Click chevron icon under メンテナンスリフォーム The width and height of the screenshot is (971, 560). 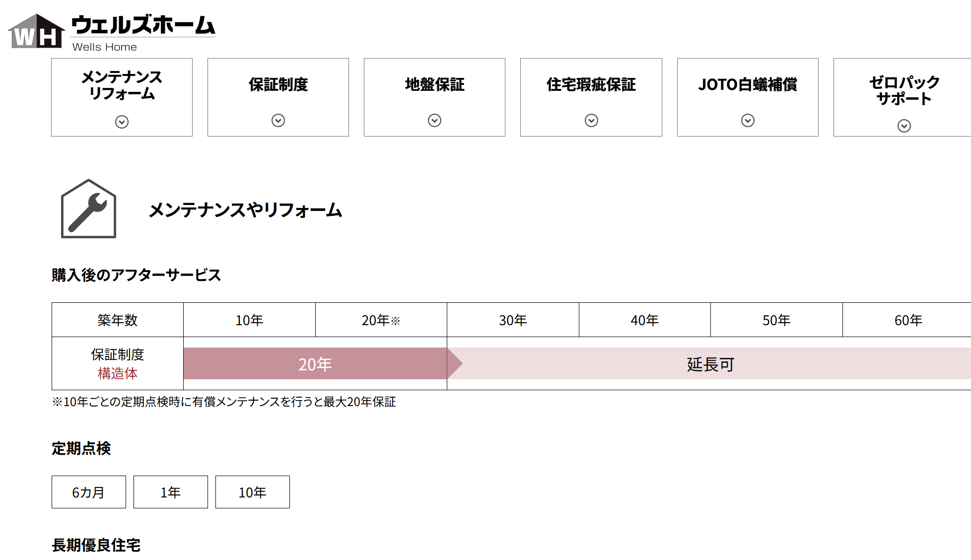(x=122, y=122)
